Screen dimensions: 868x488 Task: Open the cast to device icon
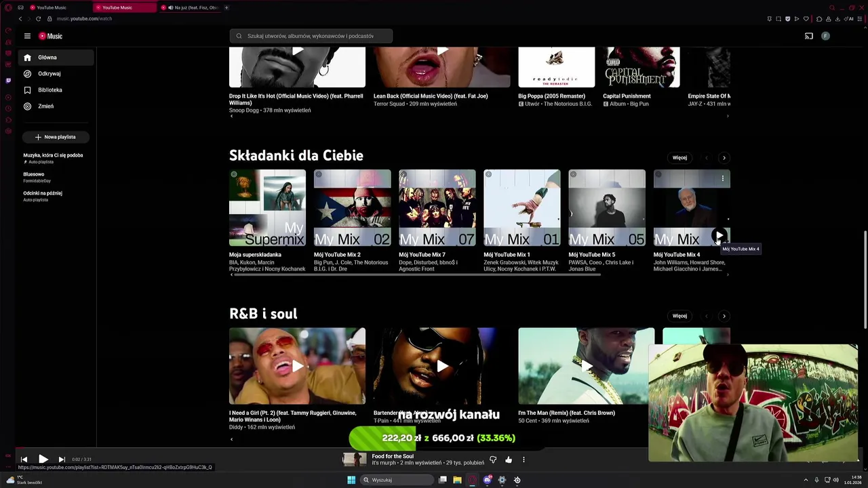point(808,36)
